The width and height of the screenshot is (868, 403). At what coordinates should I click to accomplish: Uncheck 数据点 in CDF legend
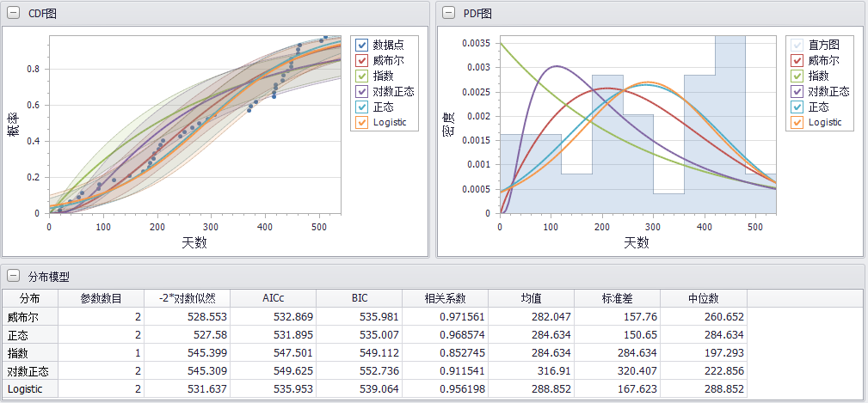[362, 46]
